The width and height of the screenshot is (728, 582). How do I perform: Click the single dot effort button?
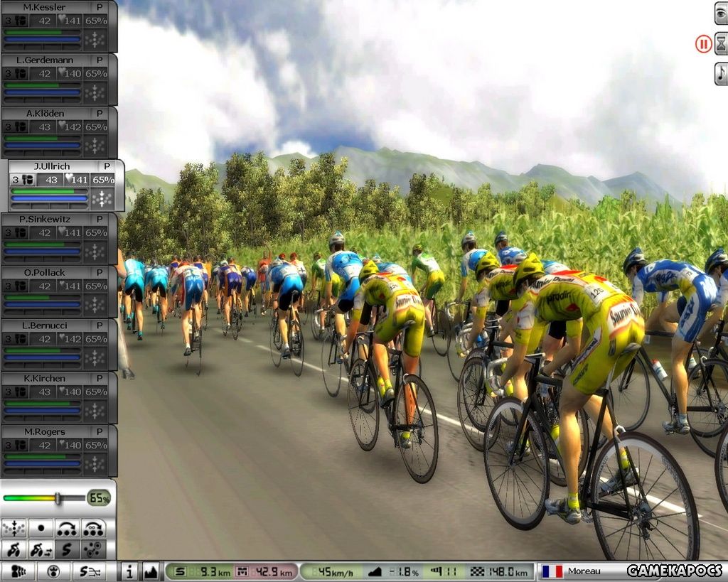[x=41, y=528]
